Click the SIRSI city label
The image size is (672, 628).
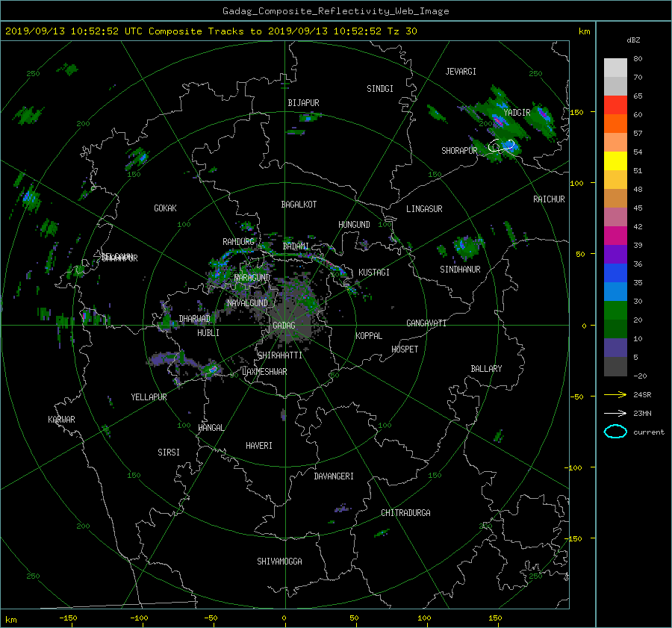(x=169, y=453)
